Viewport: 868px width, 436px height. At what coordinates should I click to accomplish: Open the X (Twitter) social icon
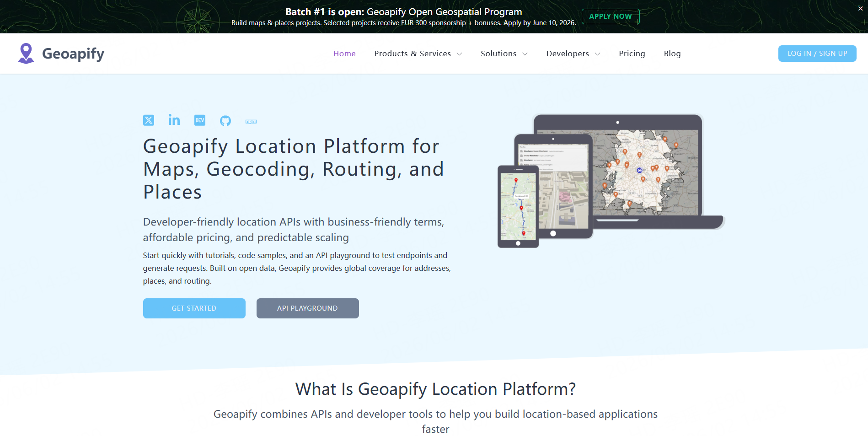149,120
